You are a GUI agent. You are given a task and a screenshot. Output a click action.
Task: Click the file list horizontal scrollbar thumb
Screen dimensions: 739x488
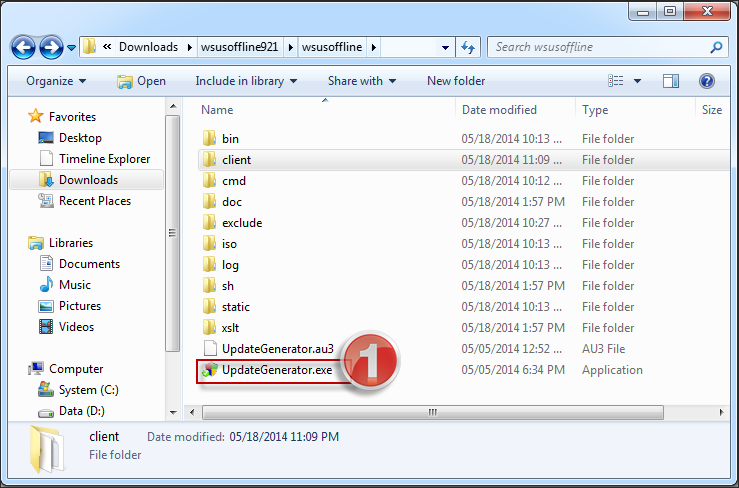tap(433, 412)
